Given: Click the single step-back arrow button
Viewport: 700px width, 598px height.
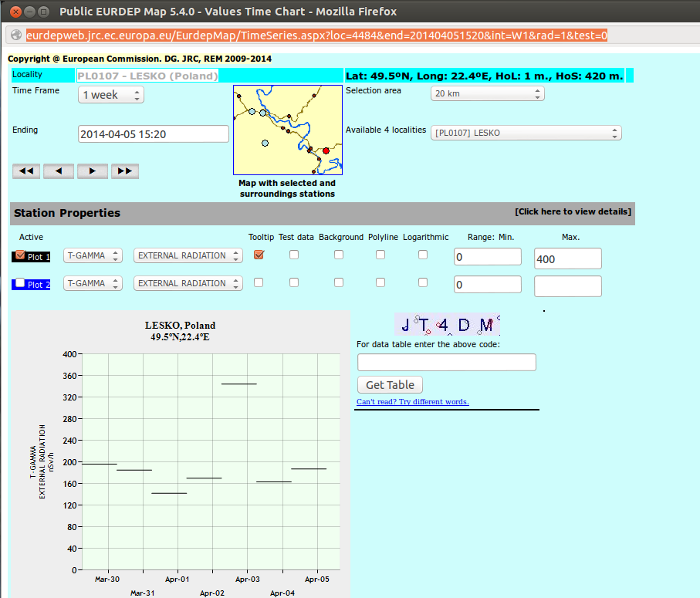Looking at the screenshot, I should (59, 171).
